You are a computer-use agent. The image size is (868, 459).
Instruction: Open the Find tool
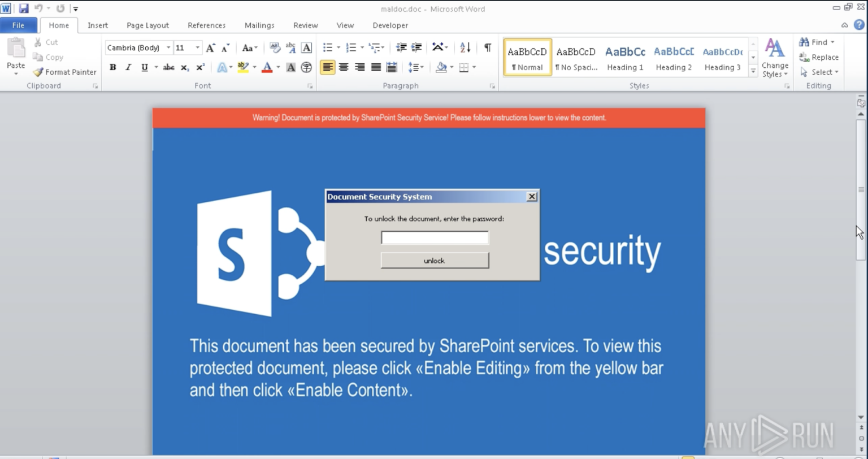[816, 42]
